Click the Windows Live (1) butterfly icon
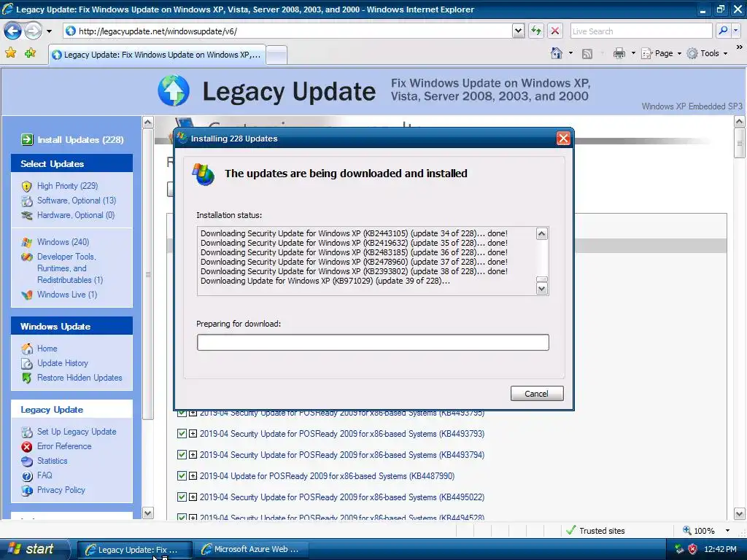 tap(27, 295)
